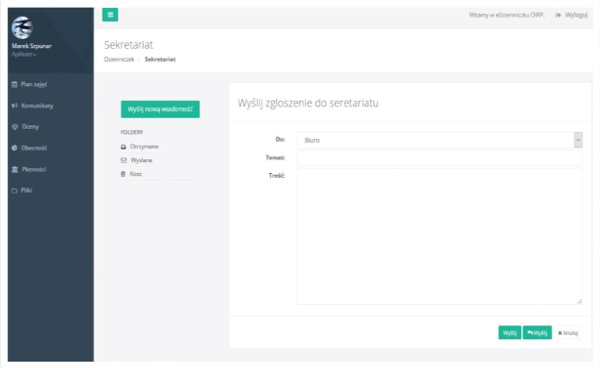
Task: Click the Wyślij zgłoszenie do seretariatu heading
Action: 308,103
